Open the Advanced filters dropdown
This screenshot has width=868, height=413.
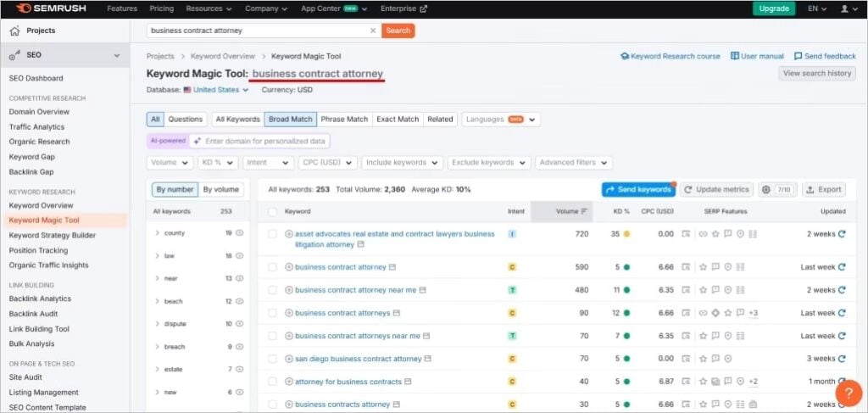coord(574,163)
